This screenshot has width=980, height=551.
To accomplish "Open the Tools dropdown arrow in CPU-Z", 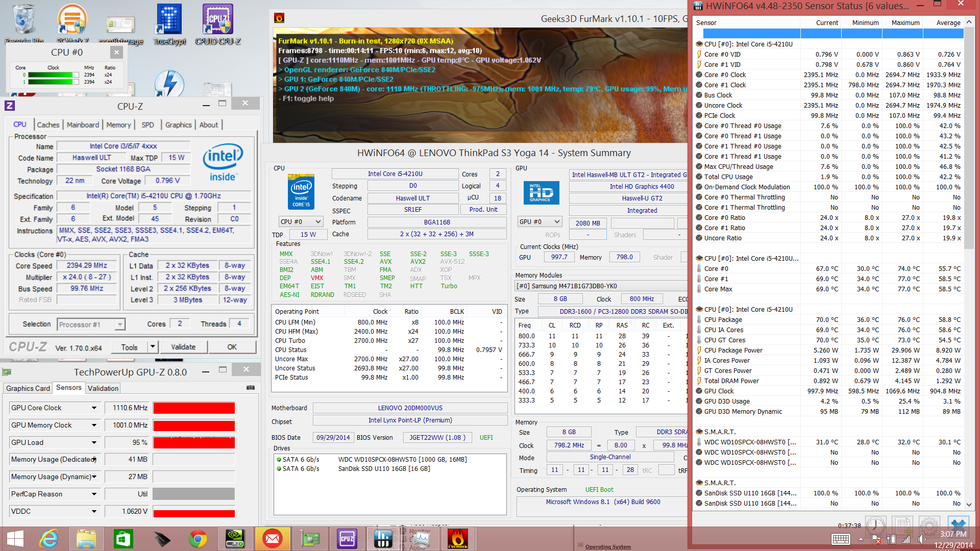I will [152, 347].
